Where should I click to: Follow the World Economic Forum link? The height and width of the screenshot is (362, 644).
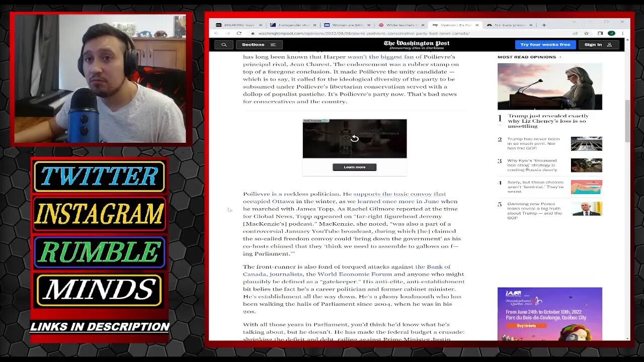coord(354,274)
